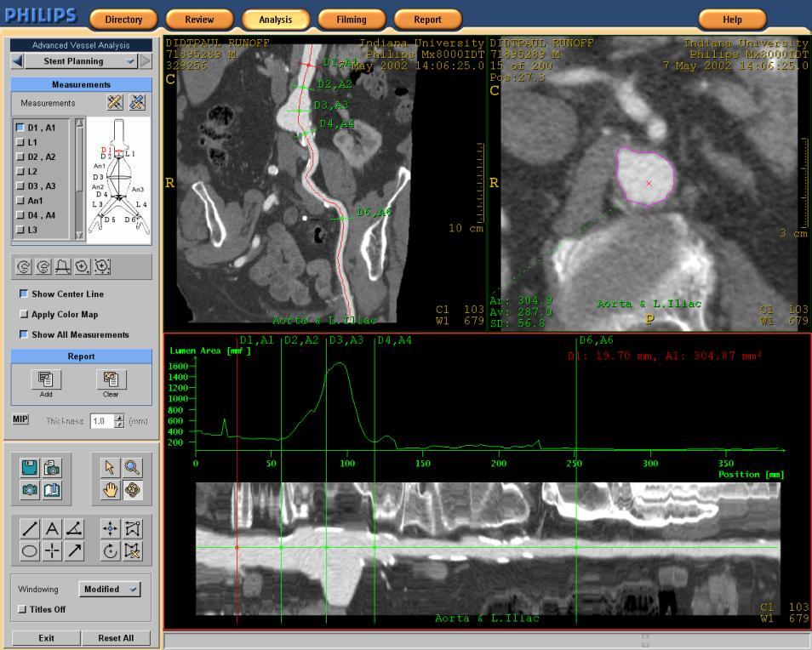Go to previous analysis step arrow
The image size is (812, 650).
[17, 61]
